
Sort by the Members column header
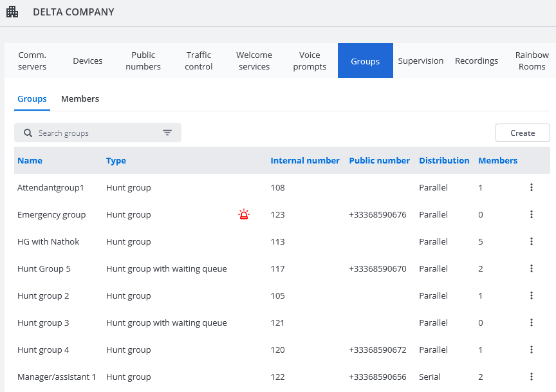498,160
